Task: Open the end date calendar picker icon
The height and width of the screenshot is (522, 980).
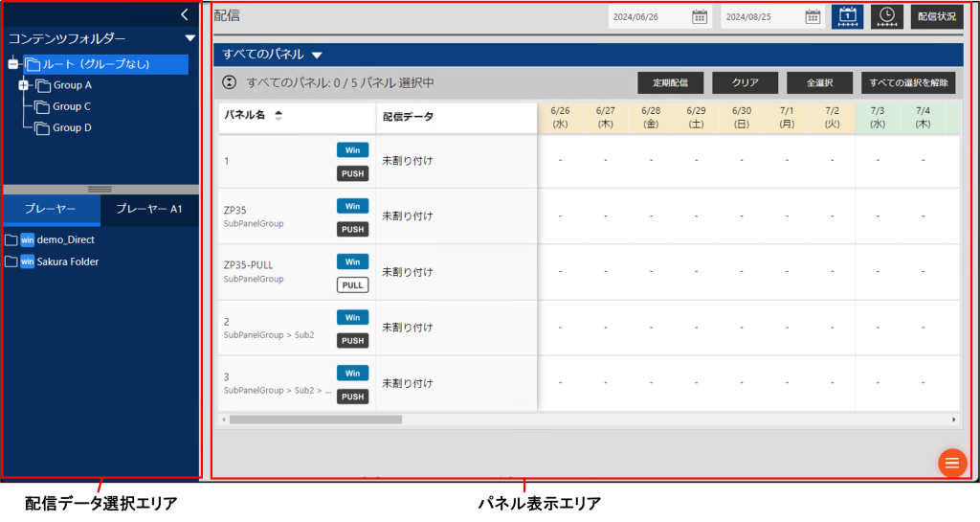Action: 813,16
